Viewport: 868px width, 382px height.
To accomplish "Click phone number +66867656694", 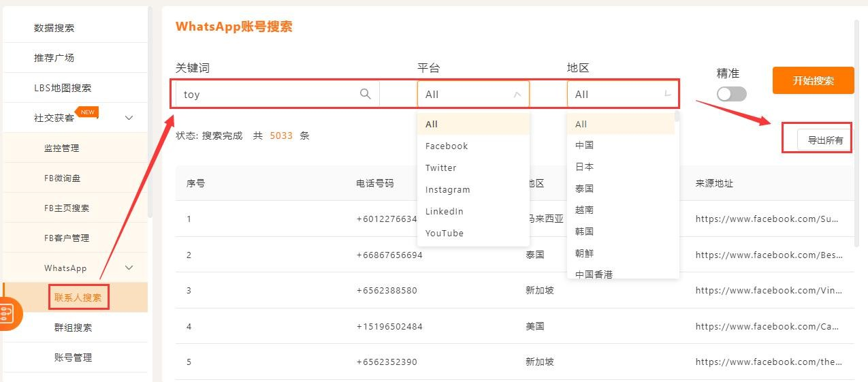I will (x=389, y=255).
